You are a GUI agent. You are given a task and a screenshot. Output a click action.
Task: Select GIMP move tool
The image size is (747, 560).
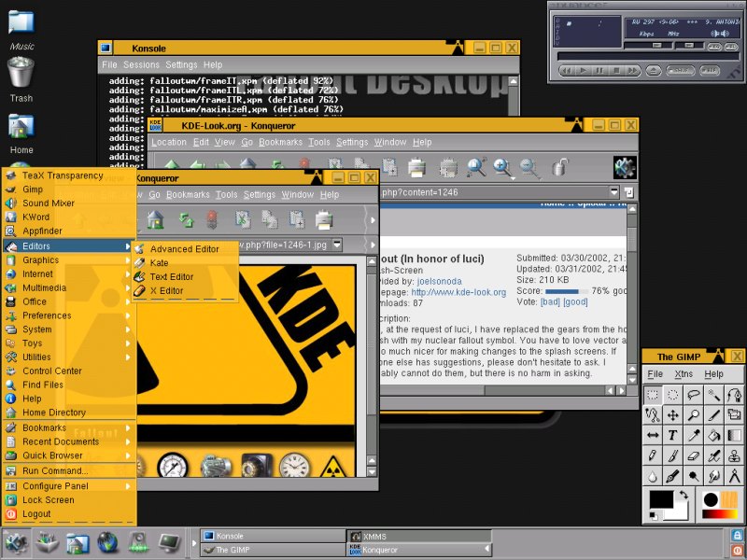click(x=672, y=415)
